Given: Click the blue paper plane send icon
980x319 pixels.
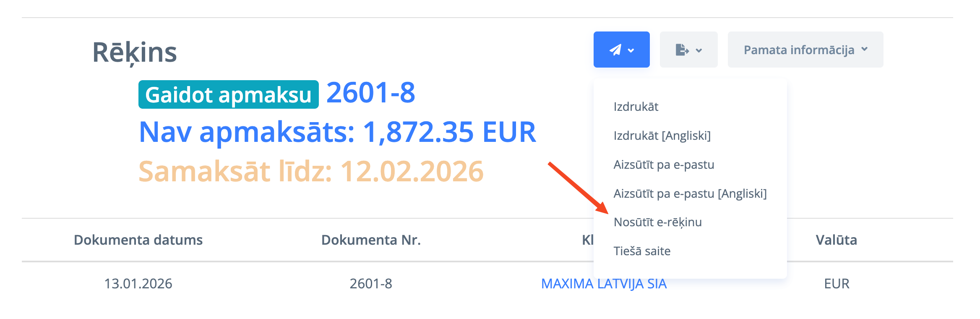Looking at the screenshot, I should (615, 50).
